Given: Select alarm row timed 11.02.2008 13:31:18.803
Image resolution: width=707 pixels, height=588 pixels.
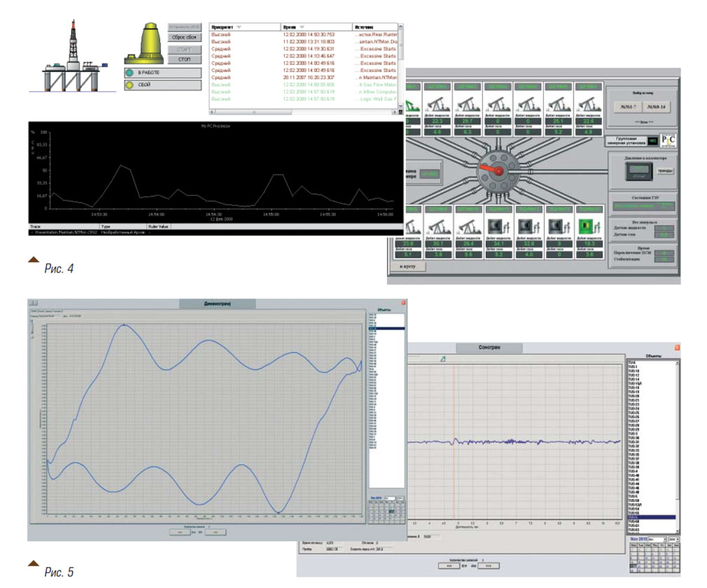Looking at the screenshot, I should (x=304, y=41).
